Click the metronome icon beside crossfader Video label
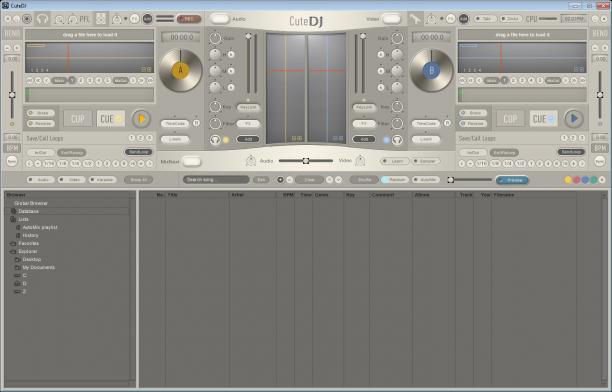612x392 pixels. [360, 160]
